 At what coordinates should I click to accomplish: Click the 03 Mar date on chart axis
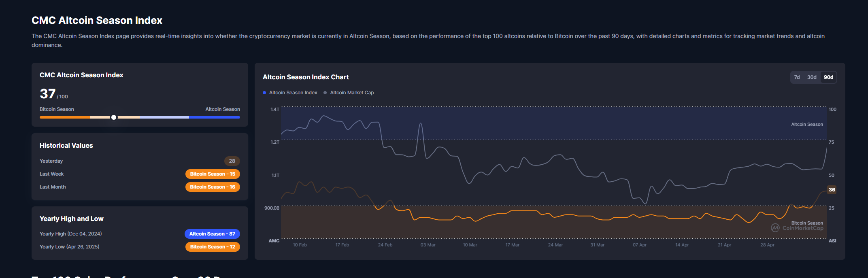[x=428, y=245]
